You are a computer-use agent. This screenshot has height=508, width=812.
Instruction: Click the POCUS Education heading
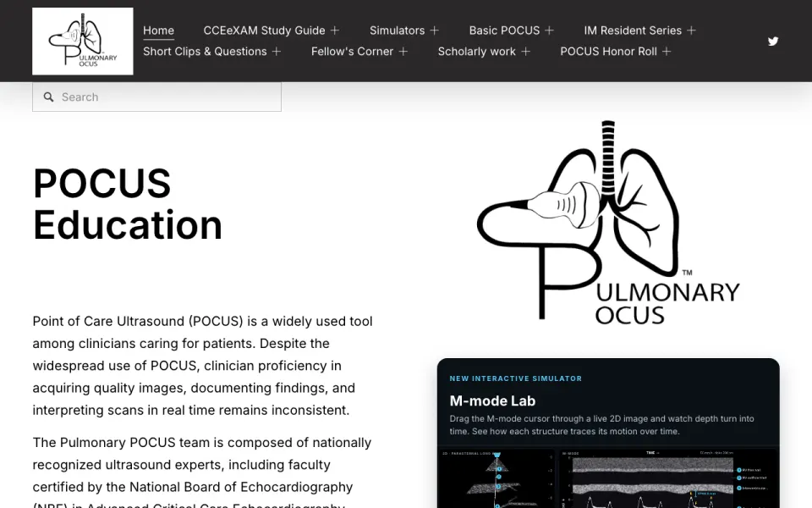tap(128, 204)
